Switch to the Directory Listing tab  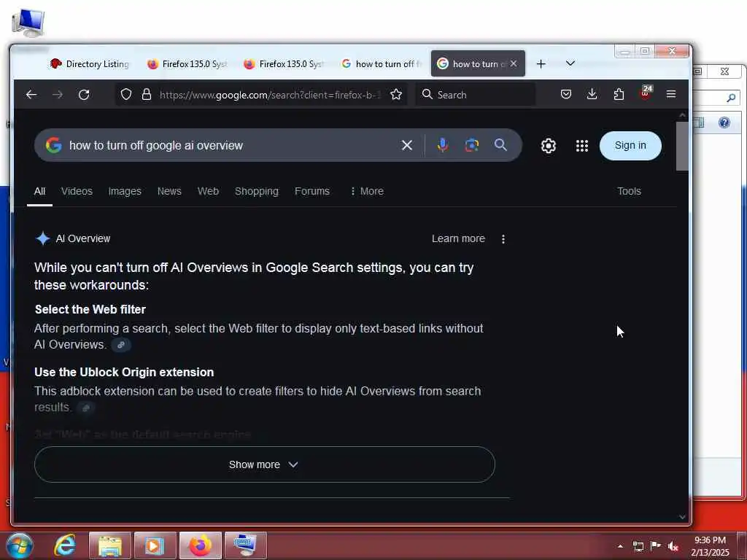coord(89,64)
